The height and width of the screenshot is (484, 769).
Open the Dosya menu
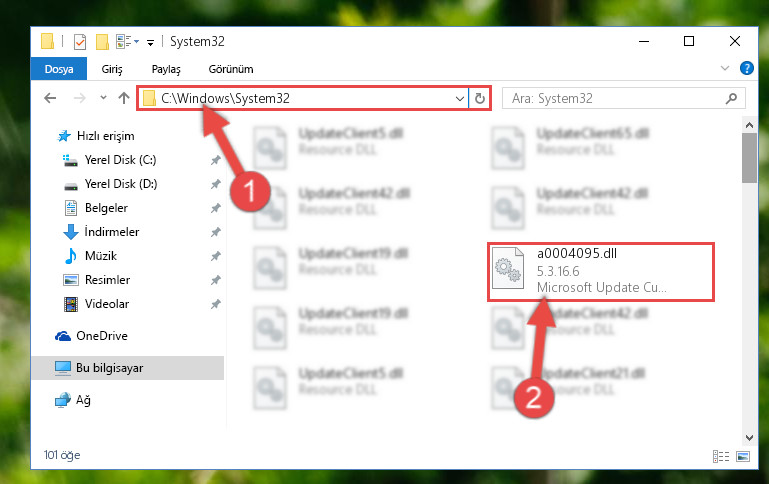(x=59, y=69)
